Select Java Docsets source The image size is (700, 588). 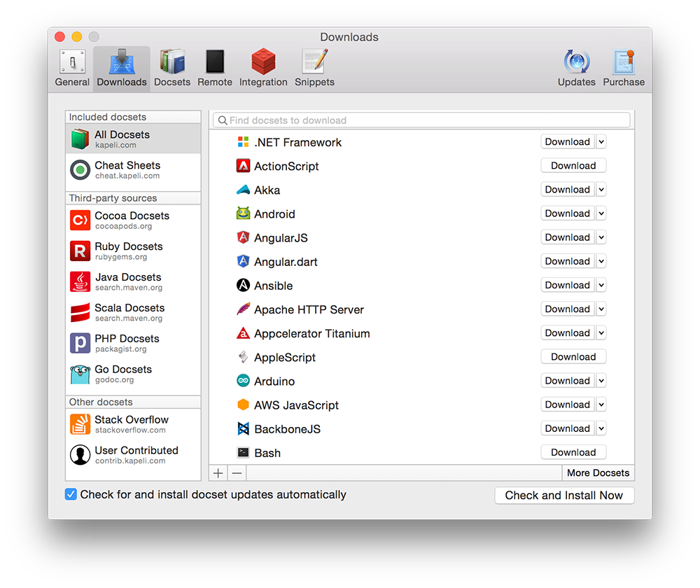133,281
